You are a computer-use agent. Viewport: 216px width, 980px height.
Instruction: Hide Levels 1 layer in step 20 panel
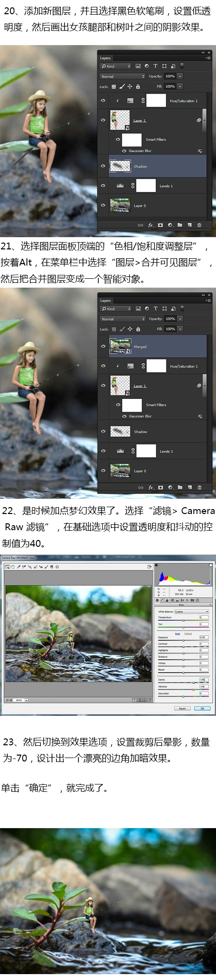click(x=103, y=186)
